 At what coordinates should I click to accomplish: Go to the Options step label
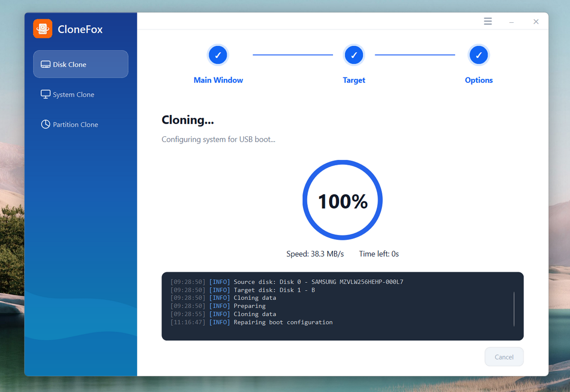pos(479,80)
